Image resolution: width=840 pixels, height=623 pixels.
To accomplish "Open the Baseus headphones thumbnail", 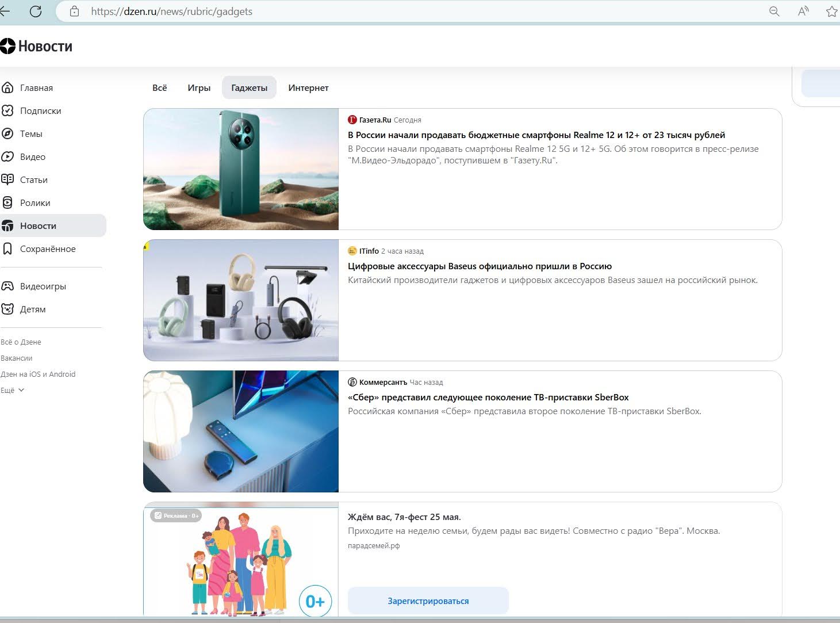I will (241, 300).
